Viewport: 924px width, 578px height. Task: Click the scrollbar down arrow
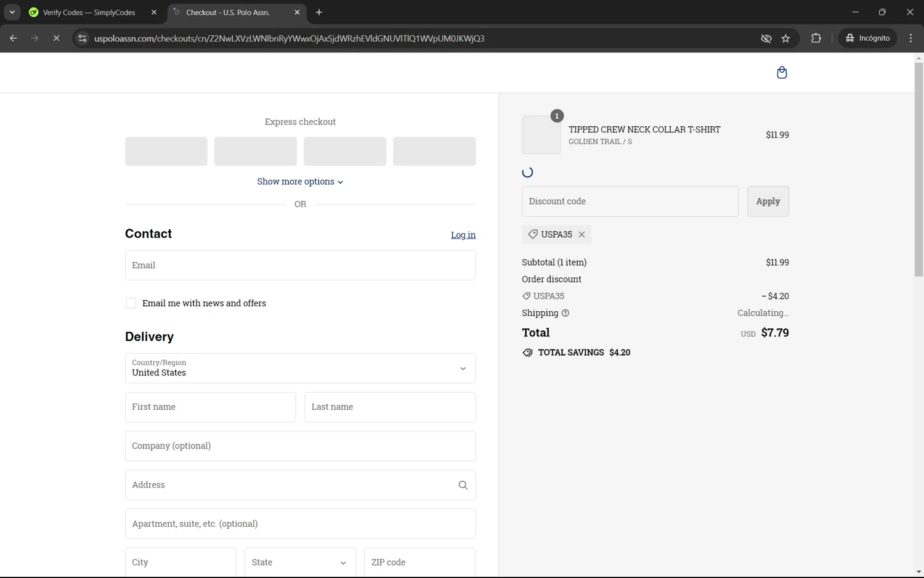(x=918, y=572)
